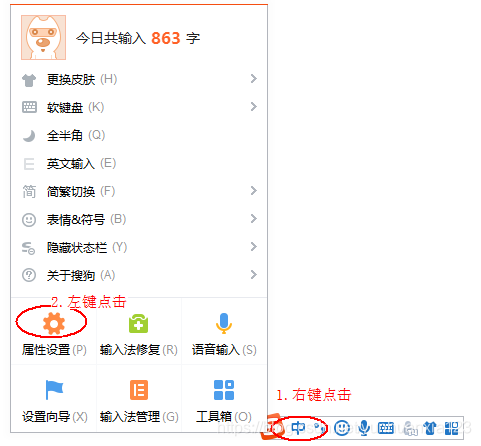Viewport: 481px width, 446px height.
Task: Open 属性设置 gear icon
Action: (54, 323)
